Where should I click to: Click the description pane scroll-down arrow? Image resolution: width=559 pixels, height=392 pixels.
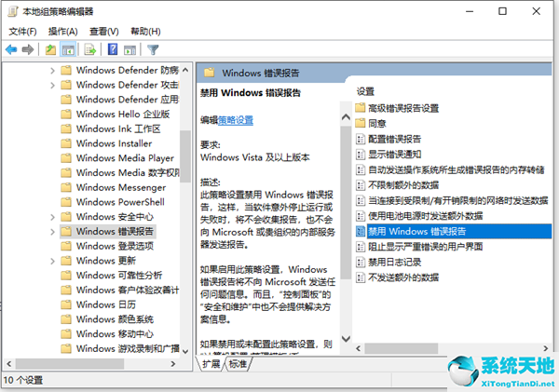(346, 339)
